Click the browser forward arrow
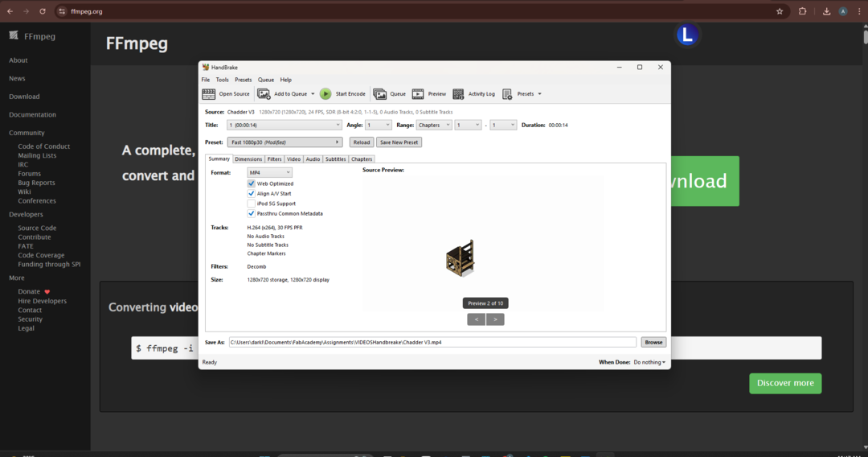Viewport: 868px width, 457px height. click(x=26, y=11)
